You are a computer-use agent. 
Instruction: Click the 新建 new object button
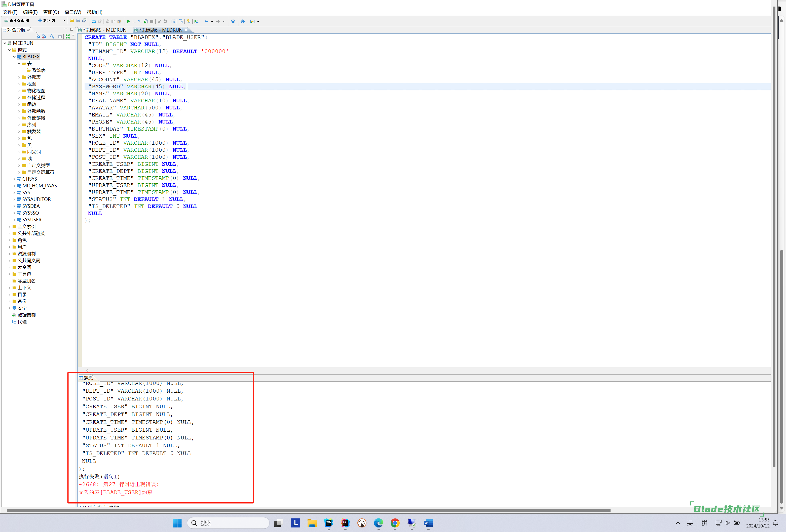pyautogui.click(x=47, y=21)
